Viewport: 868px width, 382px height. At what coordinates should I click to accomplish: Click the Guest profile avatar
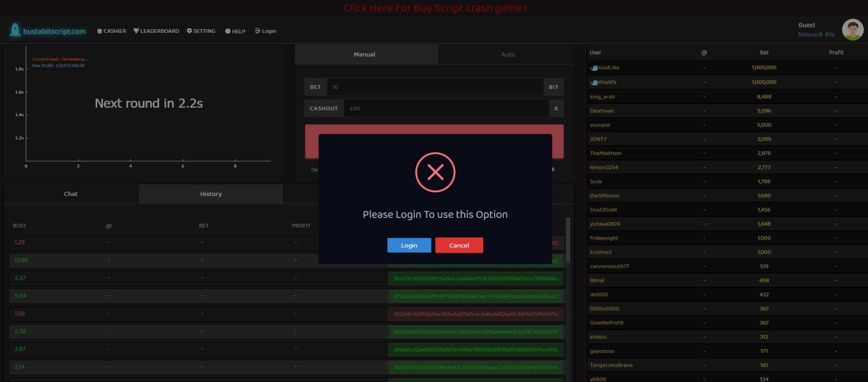pyautogui.click(x=852, y=30)
